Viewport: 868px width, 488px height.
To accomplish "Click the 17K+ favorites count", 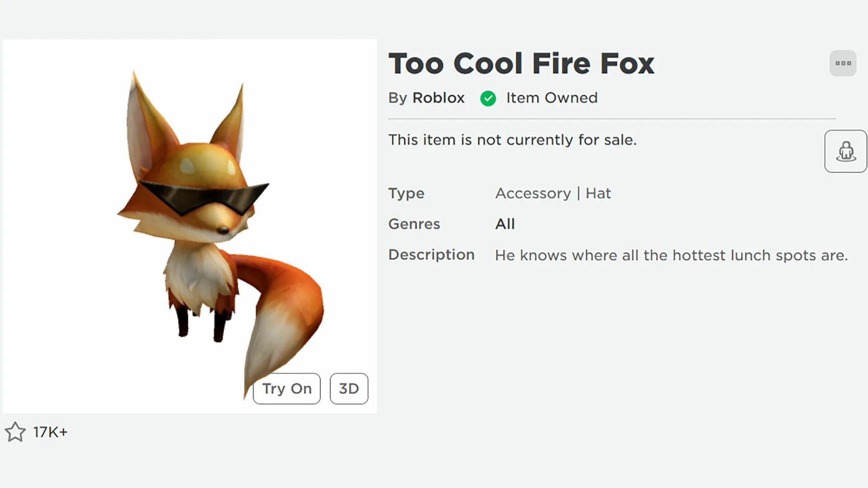I will click(x=50, y=432).
